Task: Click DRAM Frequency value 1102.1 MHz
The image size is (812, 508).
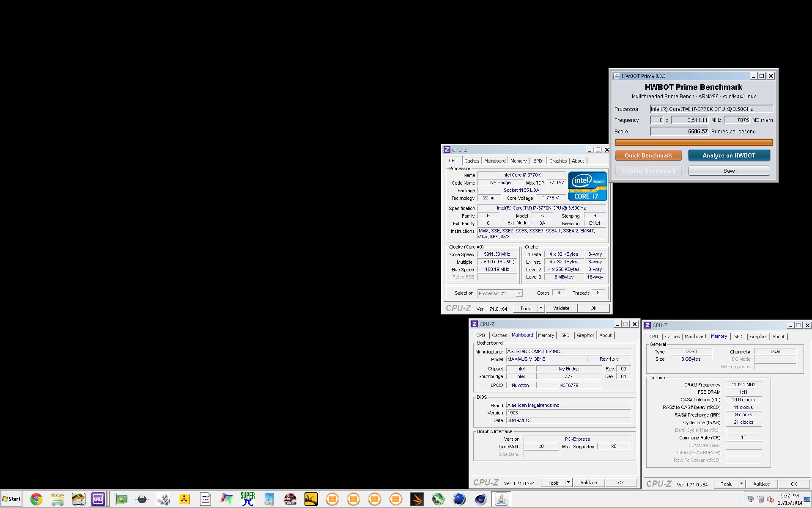Action: [743, 384]
